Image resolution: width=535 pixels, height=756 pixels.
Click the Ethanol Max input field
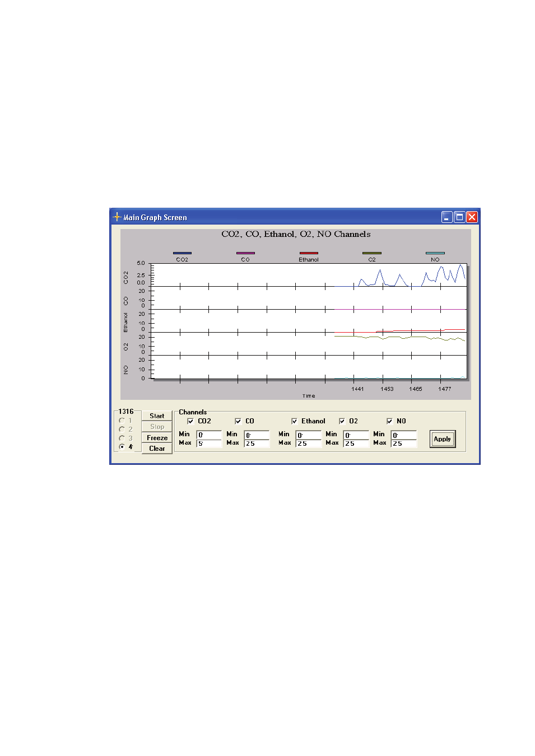click(x=309, y=444)
